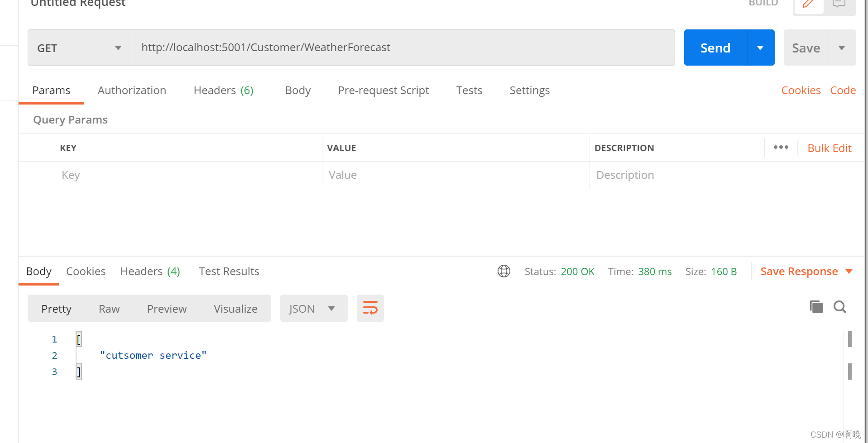Expand the Send button dropdown arrow
Viewport: 868px width, 443px height.
(x=760, y=48)
